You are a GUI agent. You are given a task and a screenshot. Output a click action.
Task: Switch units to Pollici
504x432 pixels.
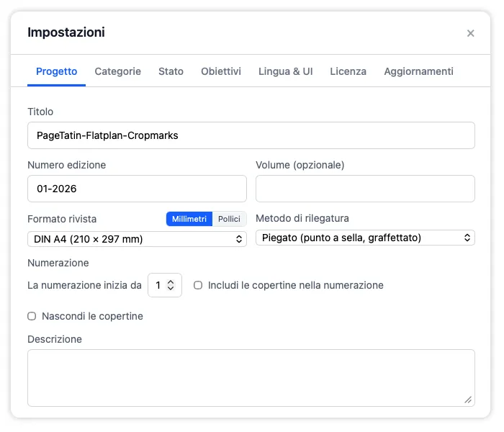pyautogui.click(x=229, y=219)
